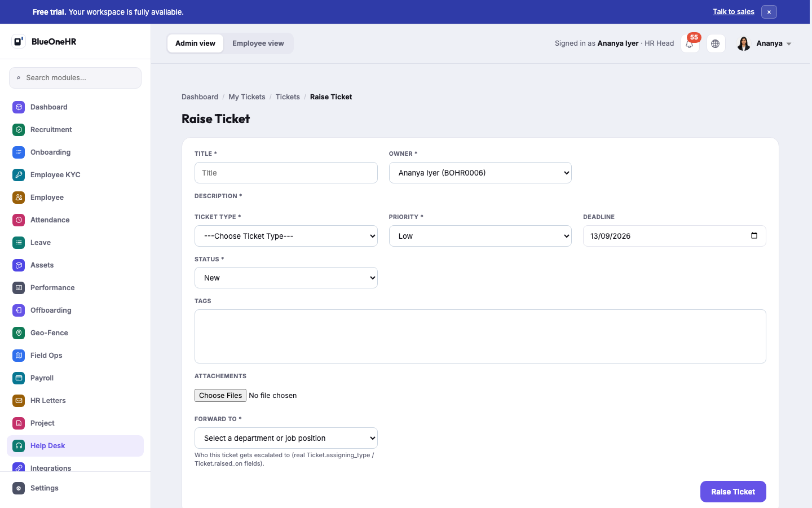Expand the Ananya user menu caret
The image size is (812, 508).
click(789, 44)
